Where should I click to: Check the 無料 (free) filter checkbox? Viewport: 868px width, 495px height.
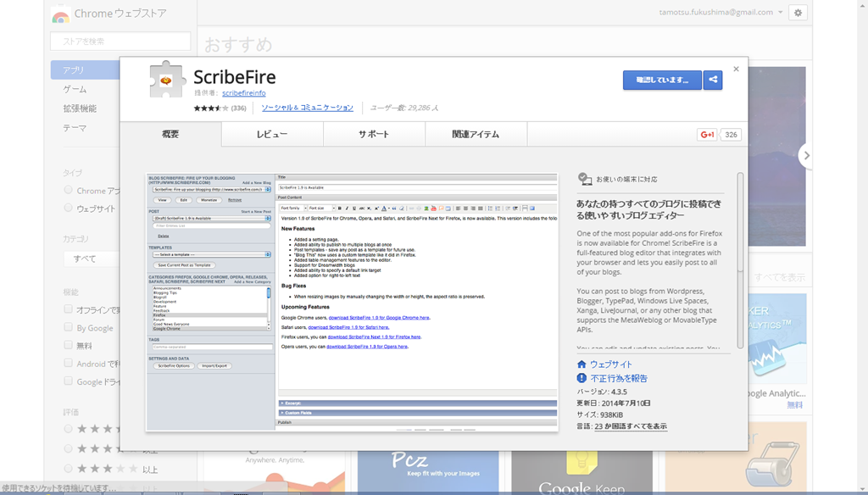click(69, 346)
